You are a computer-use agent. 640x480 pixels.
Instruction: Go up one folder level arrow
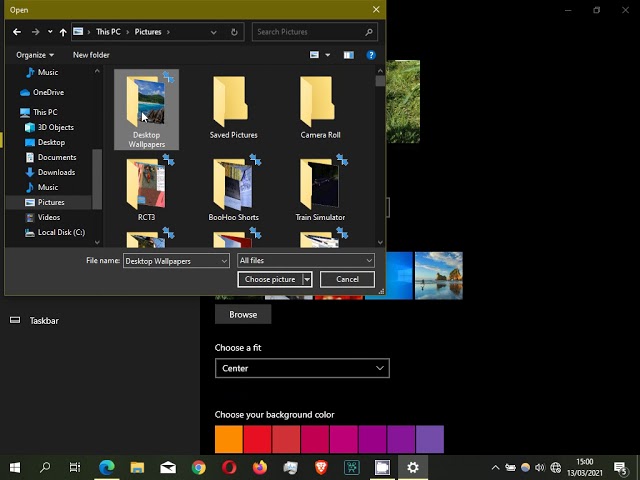(63, 32)
